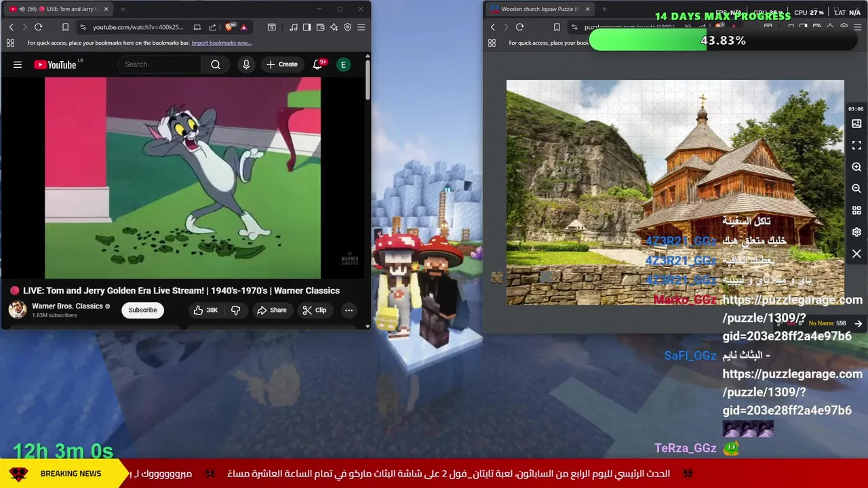Start voice search with the microphone

pos(246,64)
